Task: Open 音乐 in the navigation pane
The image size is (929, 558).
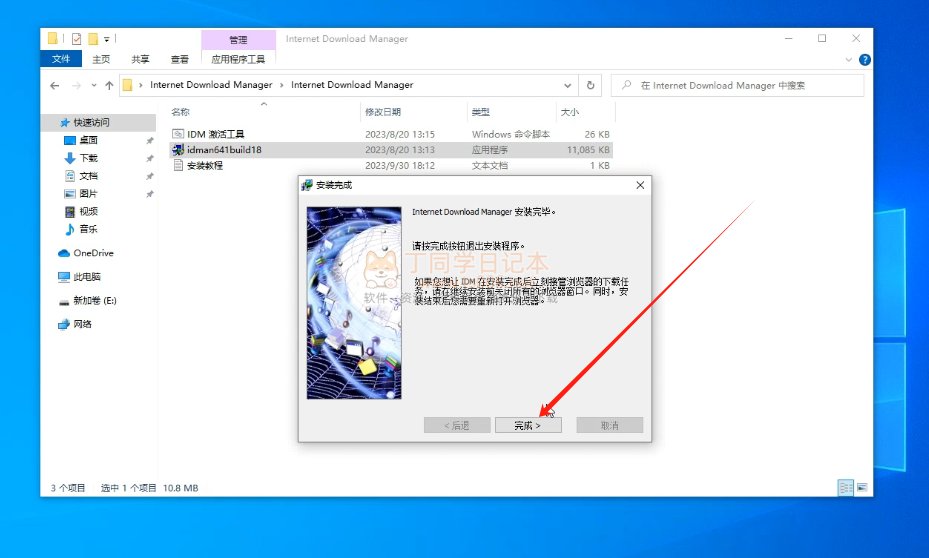Action: click(88, 229)
